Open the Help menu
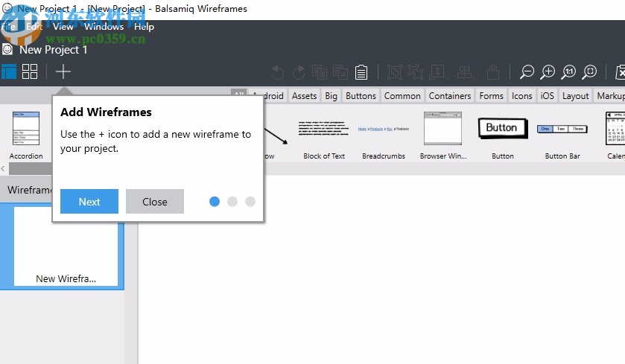 pos(144,26)
